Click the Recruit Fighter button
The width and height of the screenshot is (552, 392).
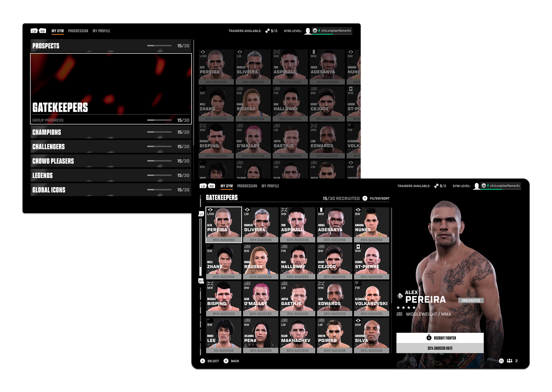(x=440, y=338)
